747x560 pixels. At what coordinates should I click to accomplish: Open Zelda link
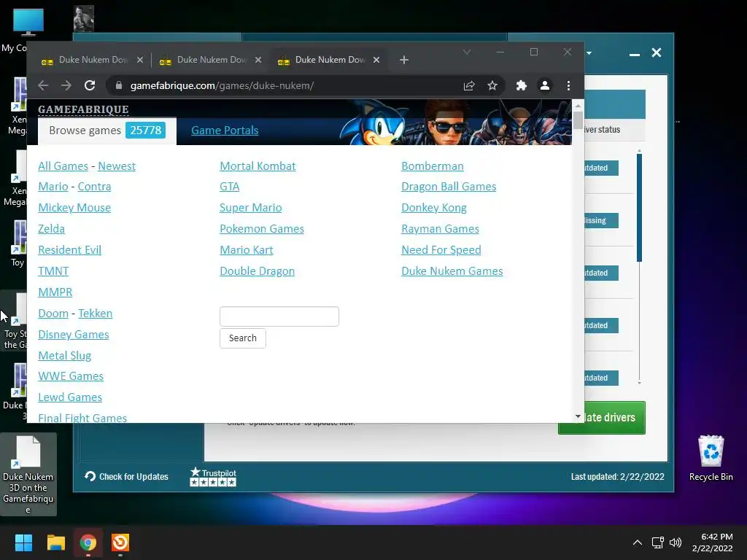pos(51,229)
